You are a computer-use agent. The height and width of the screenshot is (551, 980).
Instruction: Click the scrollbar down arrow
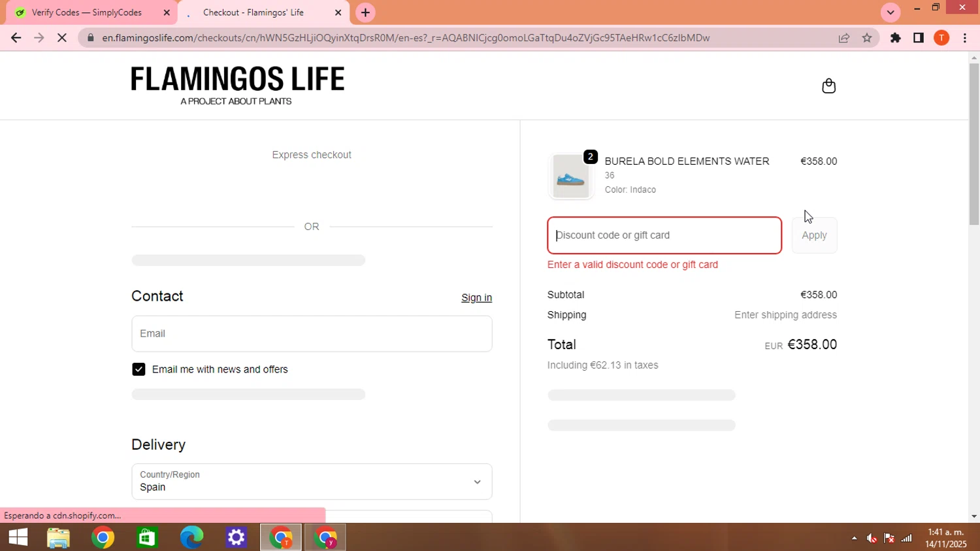point(974,516)
